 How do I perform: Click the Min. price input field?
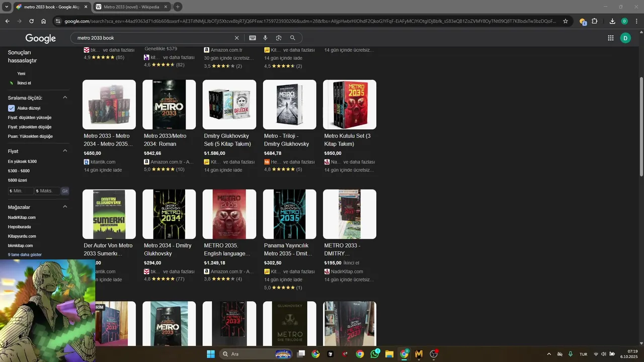click(21, 191)
